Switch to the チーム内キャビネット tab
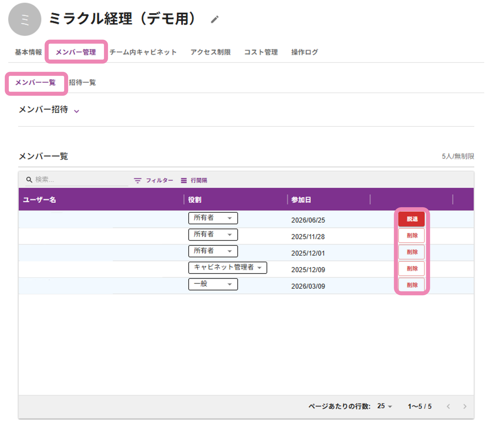This screenshot has height=433, width=504. click(143, 52)
